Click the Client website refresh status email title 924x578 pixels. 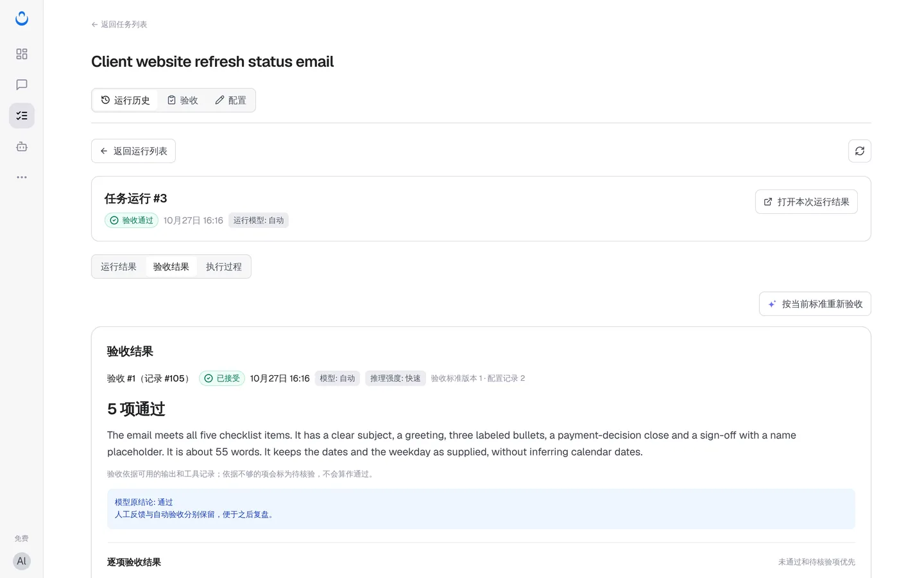[x=212, y=62]
